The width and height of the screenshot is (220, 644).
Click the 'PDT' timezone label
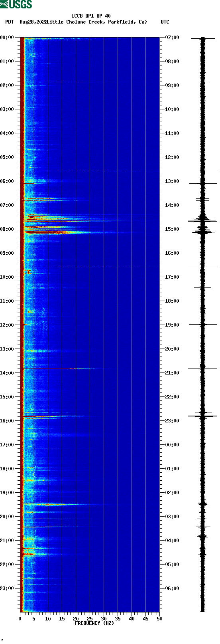pos(10,22)
